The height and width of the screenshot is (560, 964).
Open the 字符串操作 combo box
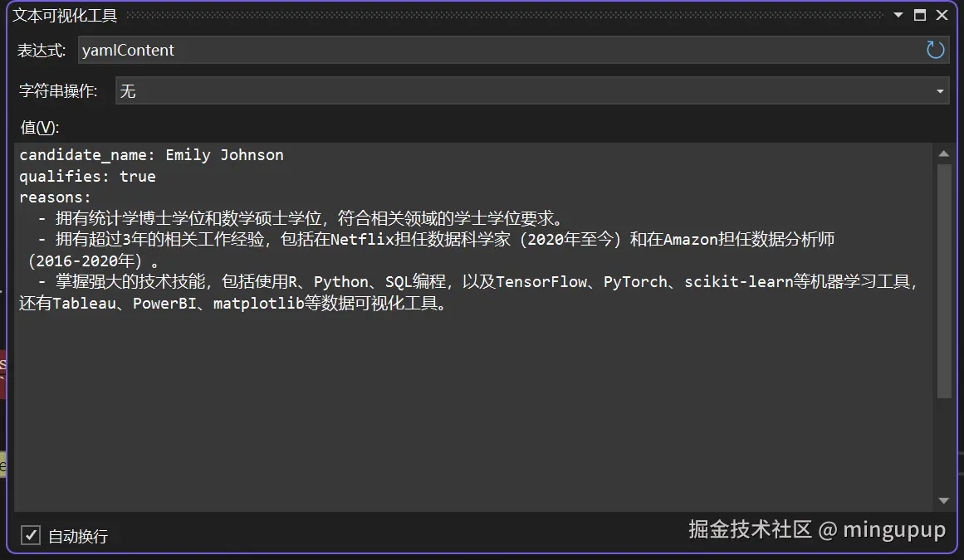tap(531, 90)
